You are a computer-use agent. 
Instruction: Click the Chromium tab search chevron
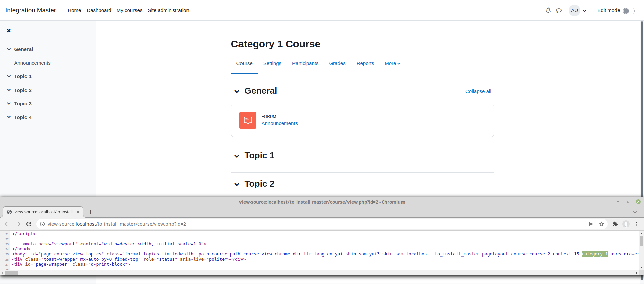click(x=635, y=212)
